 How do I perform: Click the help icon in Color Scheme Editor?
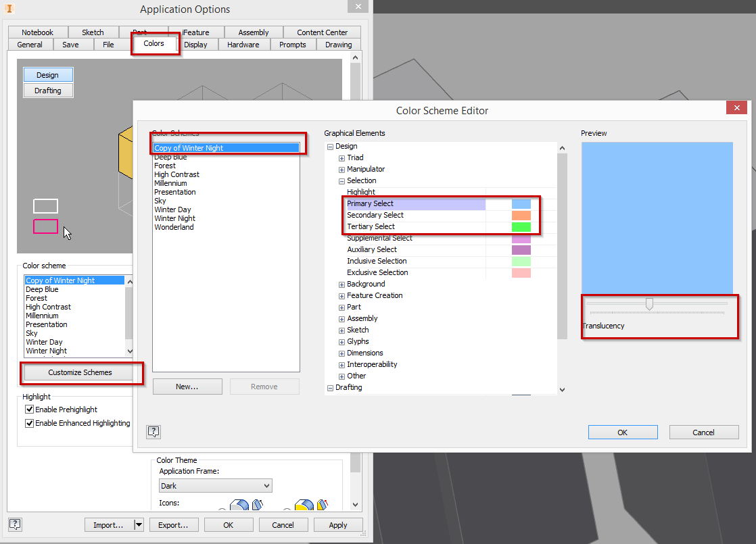tap(153, 431)
